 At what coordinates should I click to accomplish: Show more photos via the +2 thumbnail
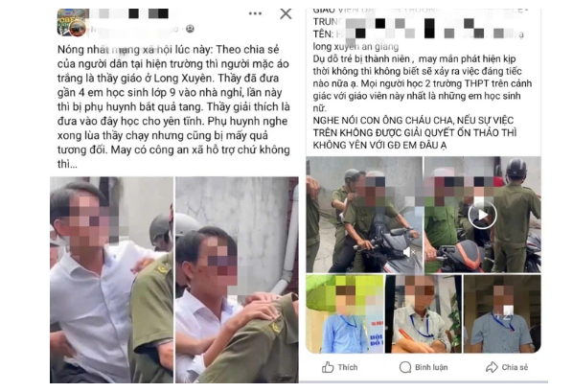[502, 313]
